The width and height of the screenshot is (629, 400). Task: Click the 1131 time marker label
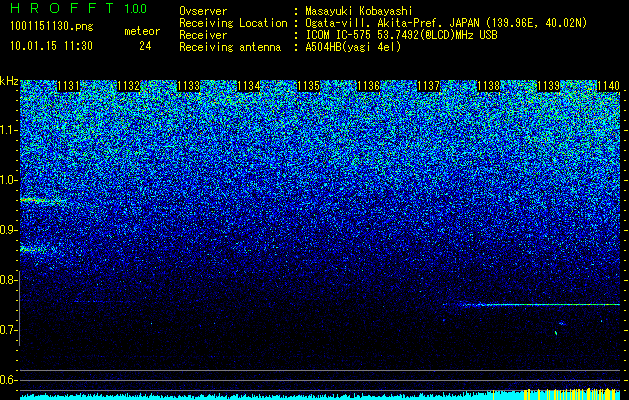[69, 86]
